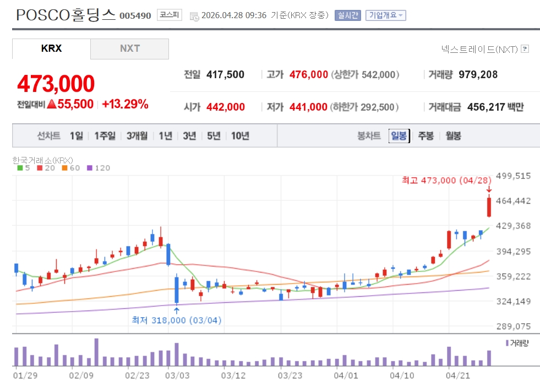Image resolution: width=540 pixels, height=392 pixels.
Task: Click the latest red candlestick on 04/28
Action: 489,206
